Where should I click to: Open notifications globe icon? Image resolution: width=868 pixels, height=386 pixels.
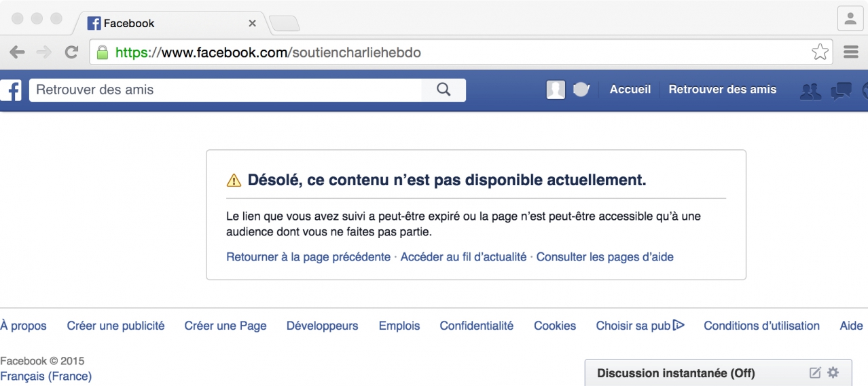point(865,91)
